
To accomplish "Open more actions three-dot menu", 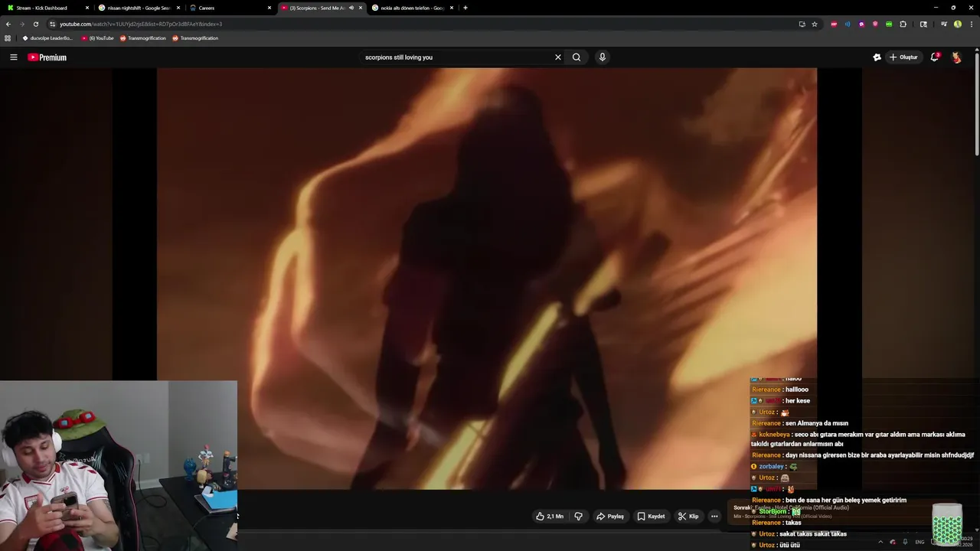I will point(714,517).
